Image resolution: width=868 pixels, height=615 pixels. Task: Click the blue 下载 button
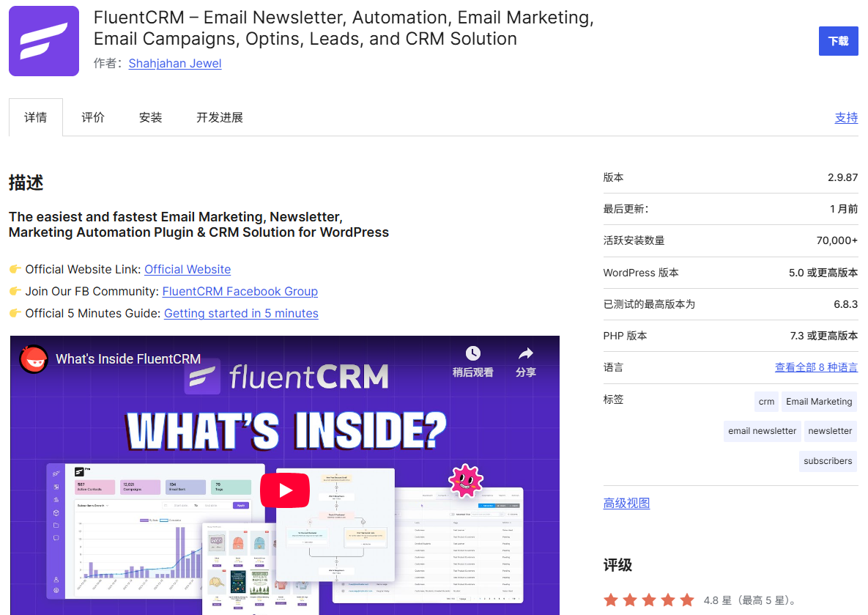click(x=838, y=41)
